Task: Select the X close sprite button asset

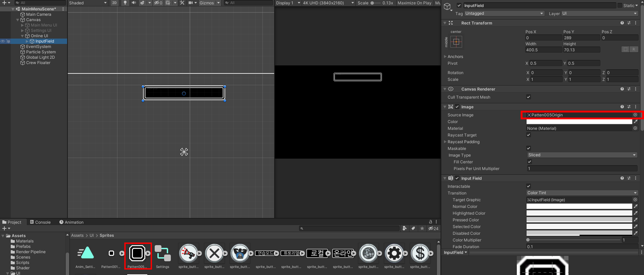Action: pyautogui.click(x=214, y=253)
